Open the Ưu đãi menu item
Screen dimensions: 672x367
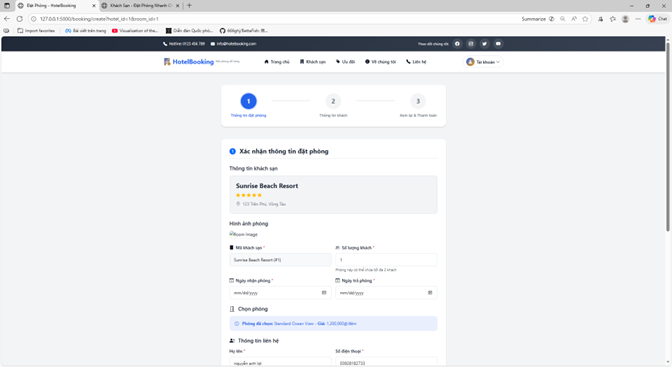click(345, 62)
